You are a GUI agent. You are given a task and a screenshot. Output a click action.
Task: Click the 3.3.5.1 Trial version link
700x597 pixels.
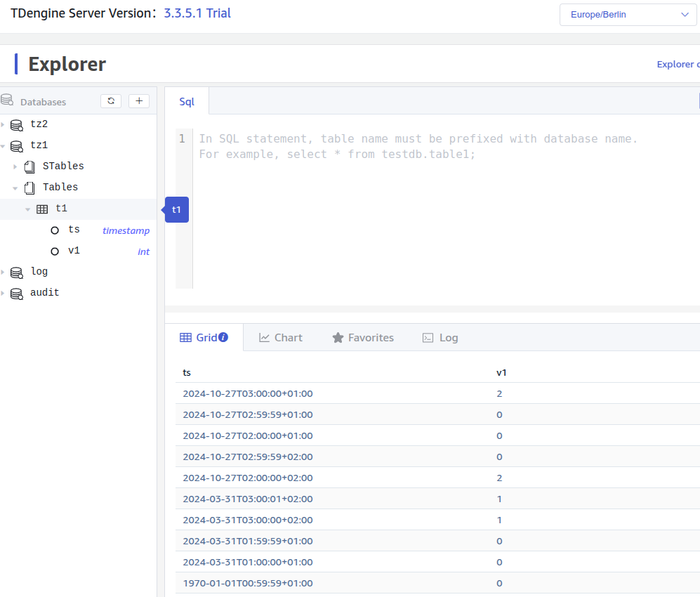[197, 13]
